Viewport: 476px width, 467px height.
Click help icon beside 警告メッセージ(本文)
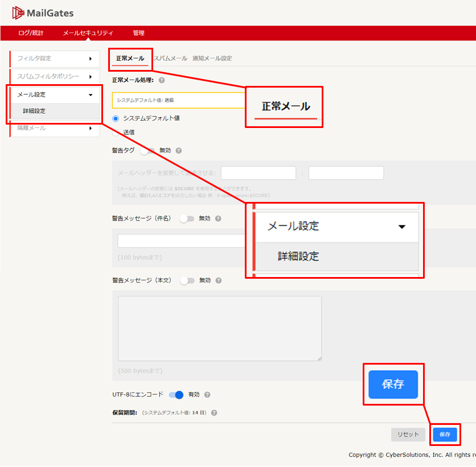pos(219,281)
